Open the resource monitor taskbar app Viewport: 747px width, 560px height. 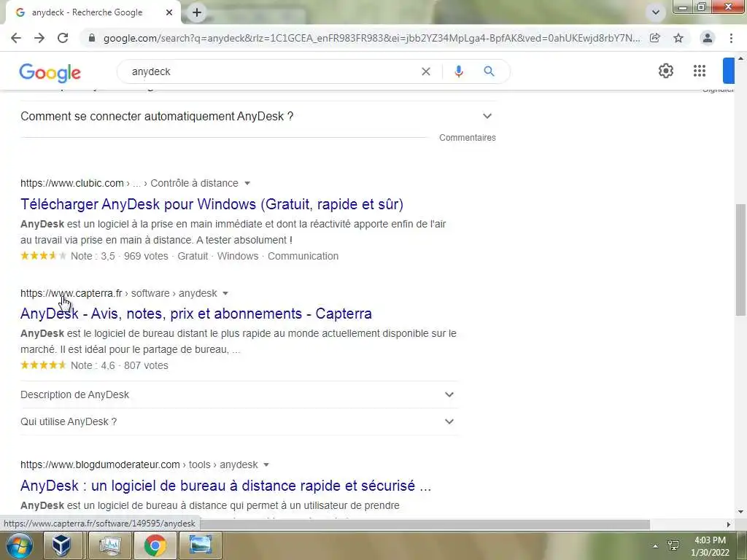[110, 545]
